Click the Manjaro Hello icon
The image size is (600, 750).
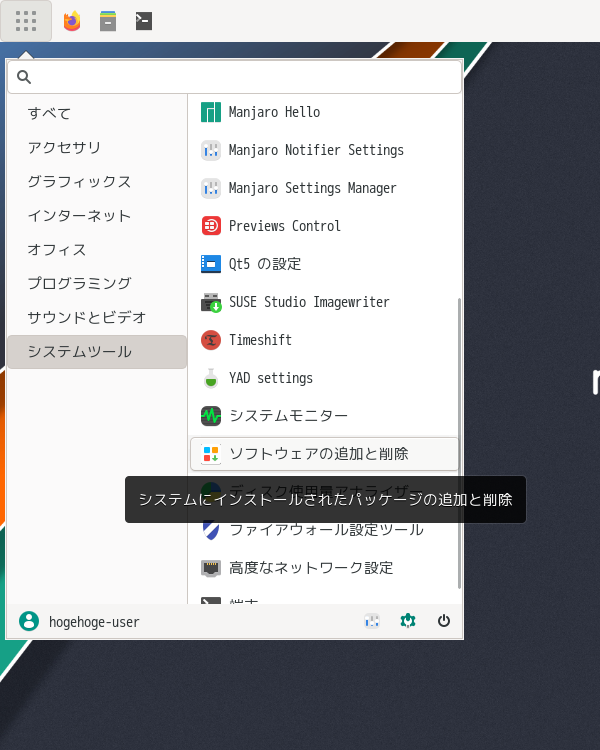tap(211, 112)
